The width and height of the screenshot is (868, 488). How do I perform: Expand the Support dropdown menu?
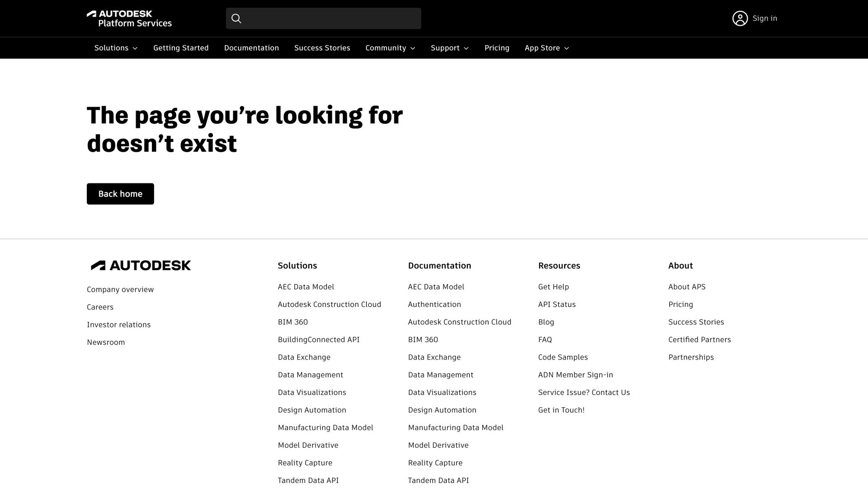[x=449, y=48]
